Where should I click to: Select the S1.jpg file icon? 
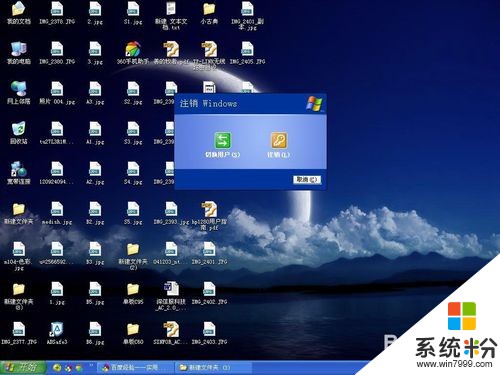[x=133, y=9]
